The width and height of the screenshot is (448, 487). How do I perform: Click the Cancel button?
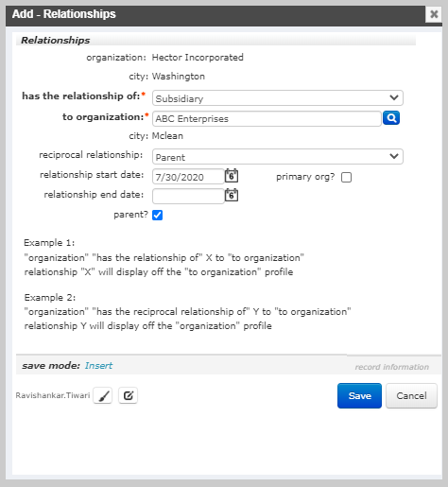click(x=411, y=396)
